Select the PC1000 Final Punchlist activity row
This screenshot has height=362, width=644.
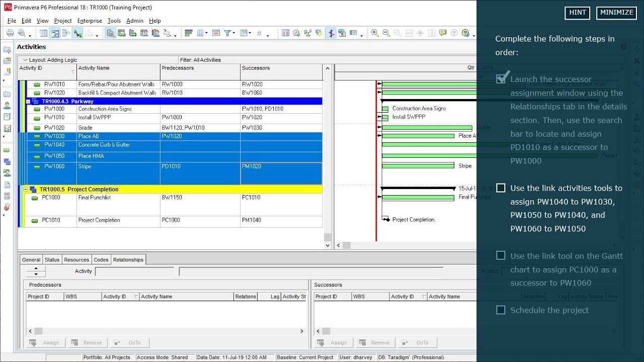(x=170, y=205)
